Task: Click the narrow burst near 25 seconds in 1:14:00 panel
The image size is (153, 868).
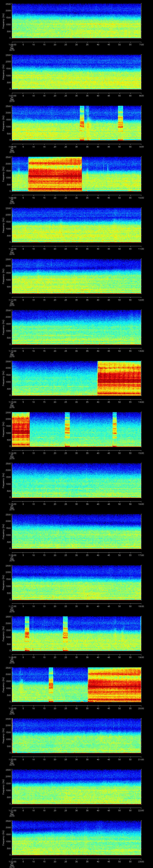Action: [x=67, y=429]
